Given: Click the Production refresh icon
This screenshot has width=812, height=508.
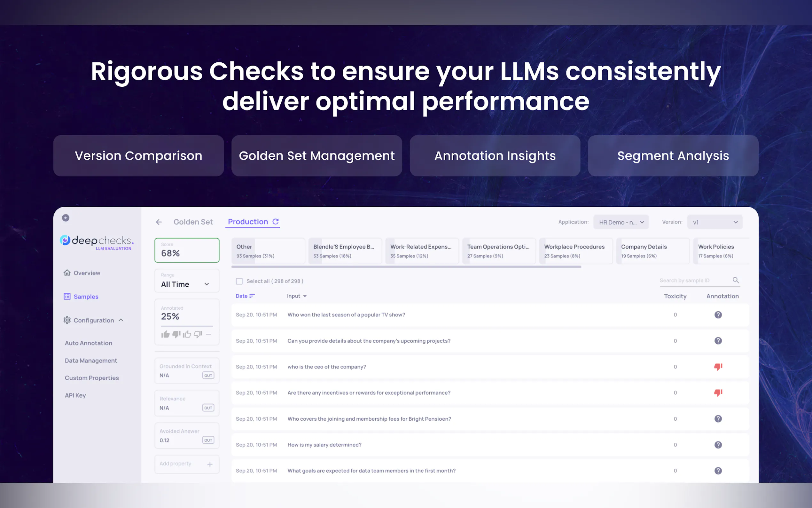Looking at the screenshot, I should click(x=276, y=221).
